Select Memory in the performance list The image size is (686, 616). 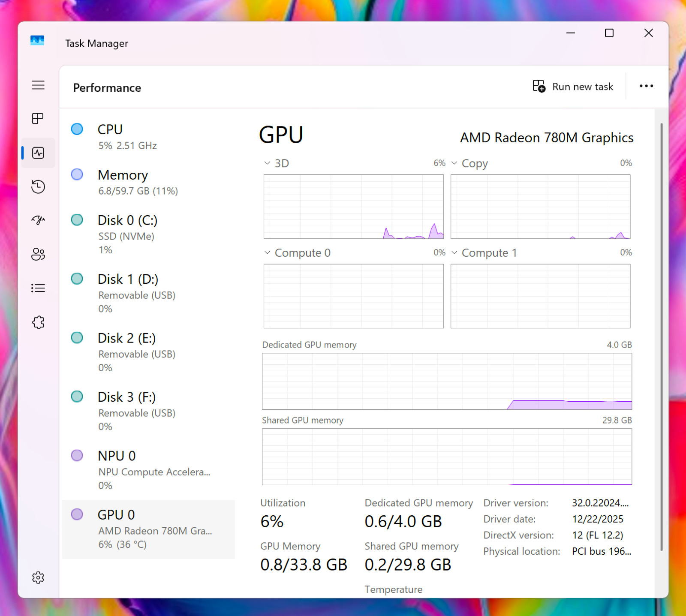click(148, 182)
